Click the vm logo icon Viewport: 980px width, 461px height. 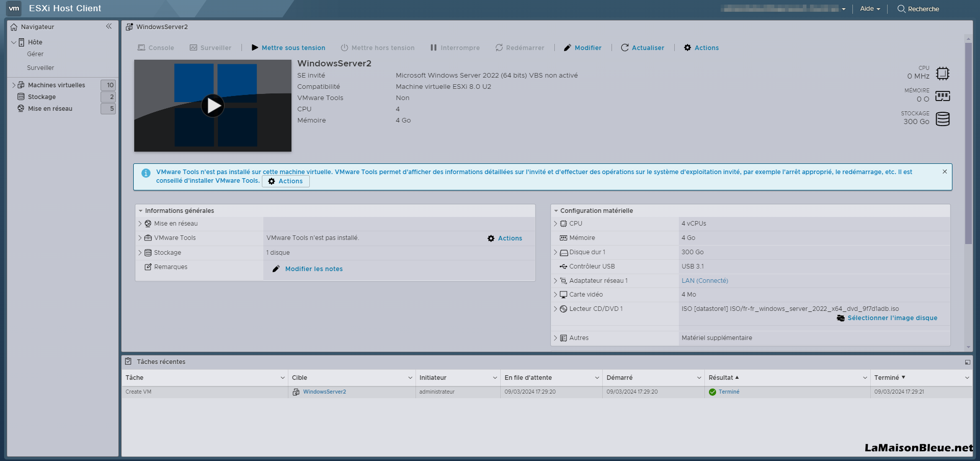pos(14,8)
